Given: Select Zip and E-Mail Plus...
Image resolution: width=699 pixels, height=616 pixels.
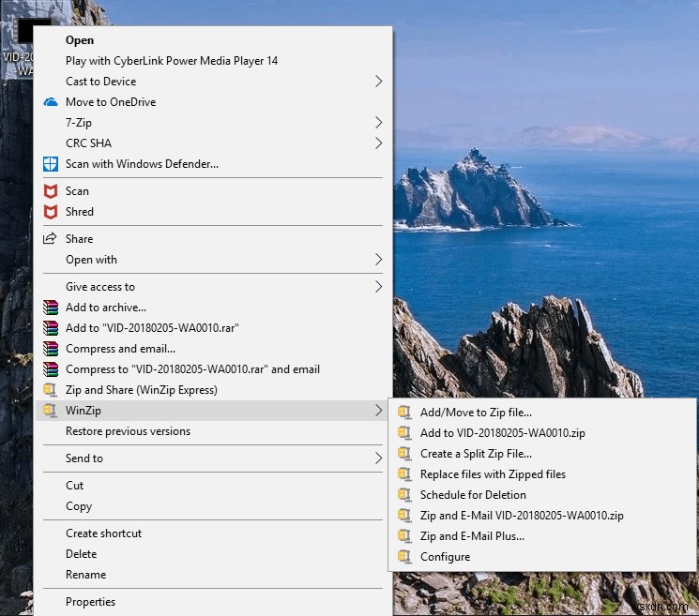Looking at the screenshot, I should pyautogui.click(x=542, y=535).
